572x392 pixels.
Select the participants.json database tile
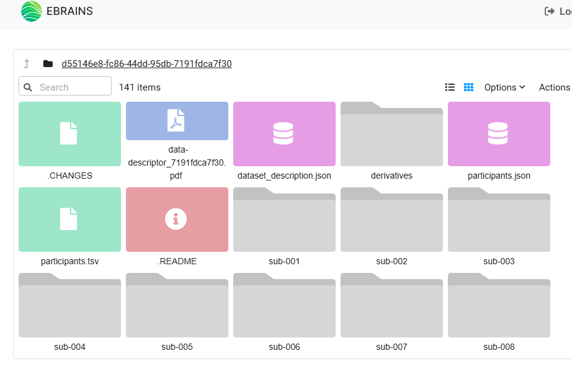coord(499,134)
